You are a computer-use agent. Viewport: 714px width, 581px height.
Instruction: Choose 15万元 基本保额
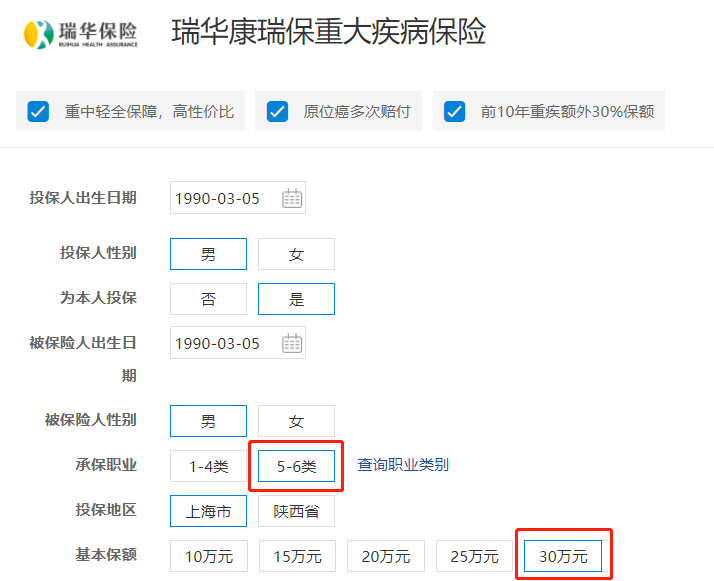pos(297,556)
